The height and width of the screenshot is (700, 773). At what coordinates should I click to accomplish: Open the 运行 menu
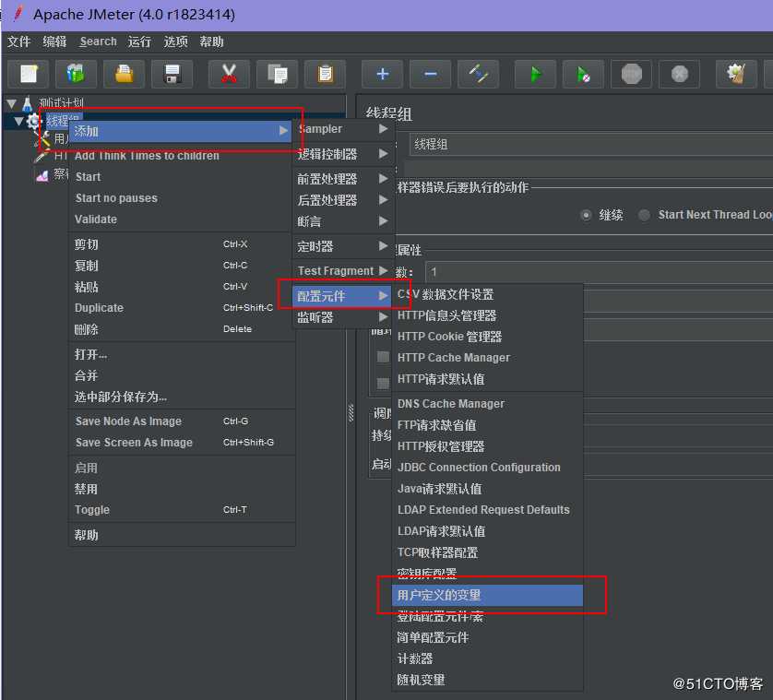(139, 42)
